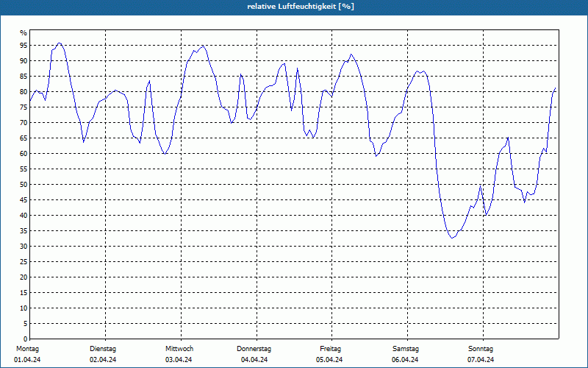The image size is (588, 368).
Task: Click the '85' y-axis value
Action: click(x=24, y=77)
